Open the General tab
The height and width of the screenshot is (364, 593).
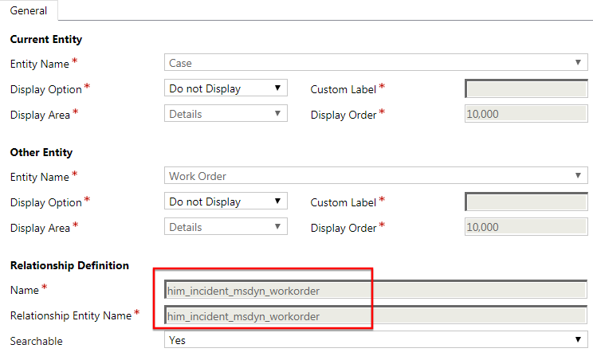click(x=29, y=10)
